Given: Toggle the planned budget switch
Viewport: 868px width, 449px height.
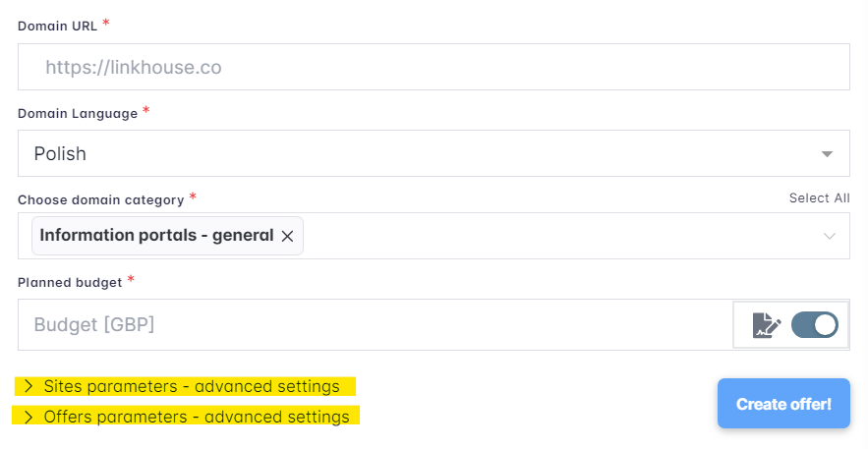Looking at the screenshot, I should (814, 325).
